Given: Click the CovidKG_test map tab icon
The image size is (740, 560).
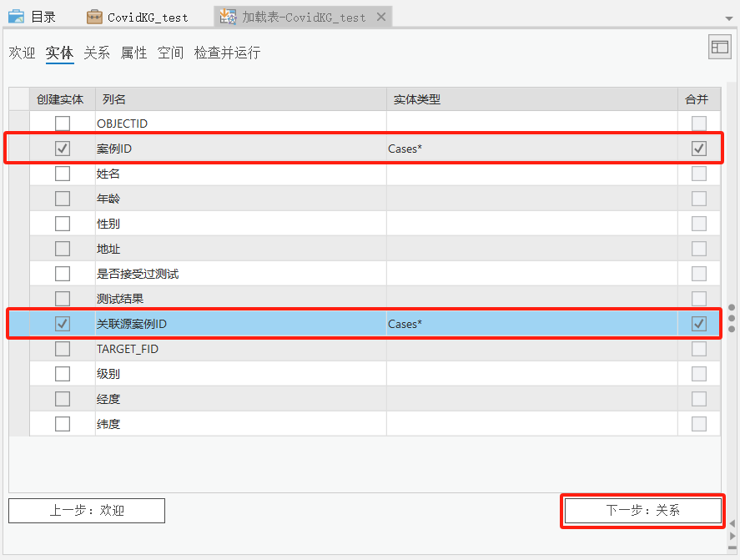Looking at the screenshot, I should [x=96, y=15].
